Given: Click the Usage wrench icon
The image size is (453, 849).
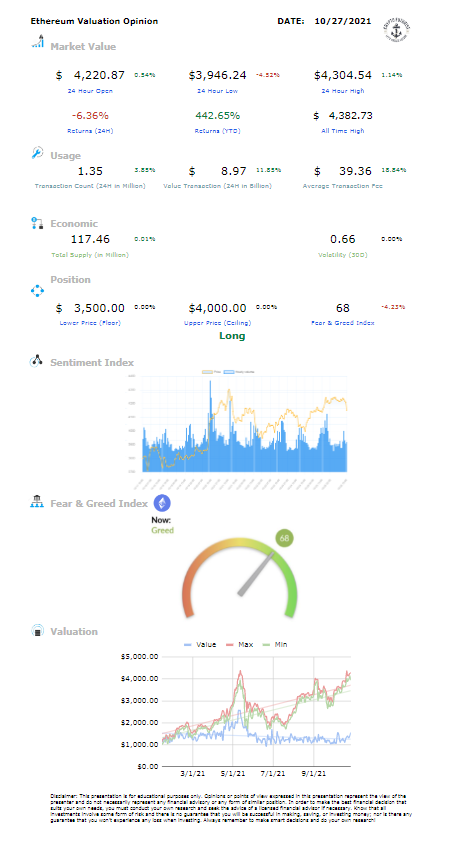Looking at the screenshot, I should [x=37, y=154].
